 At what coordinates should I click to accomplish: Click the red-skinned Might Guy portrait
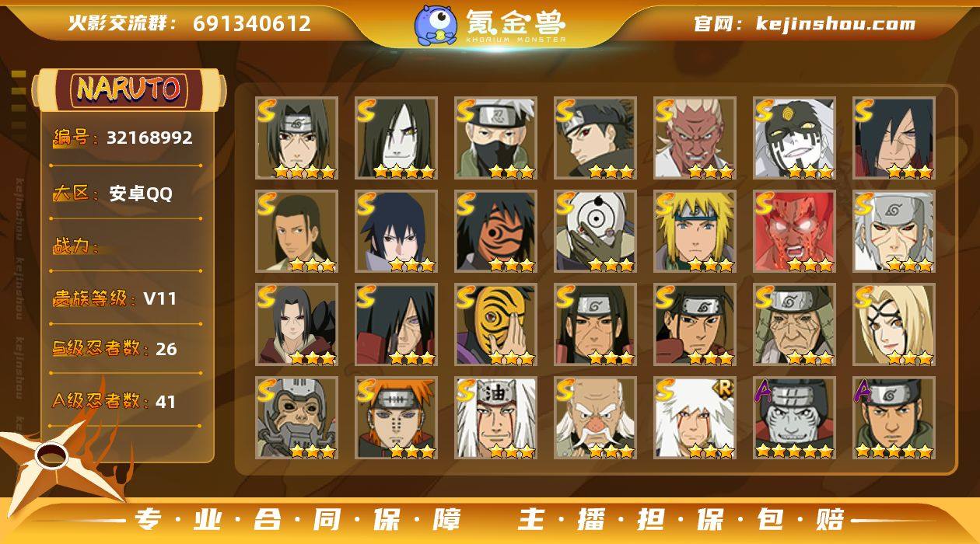[794, 232]
